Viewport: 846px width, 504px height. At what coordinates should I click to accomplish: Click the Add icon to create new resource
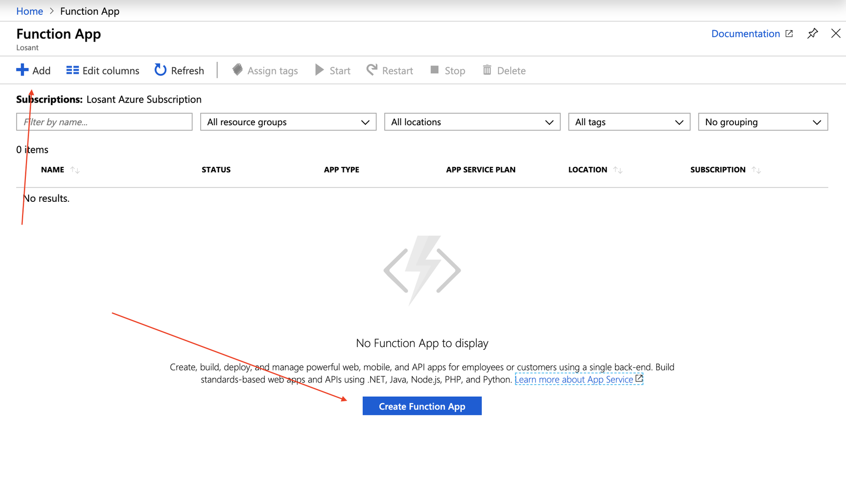(x=23, y=70)
